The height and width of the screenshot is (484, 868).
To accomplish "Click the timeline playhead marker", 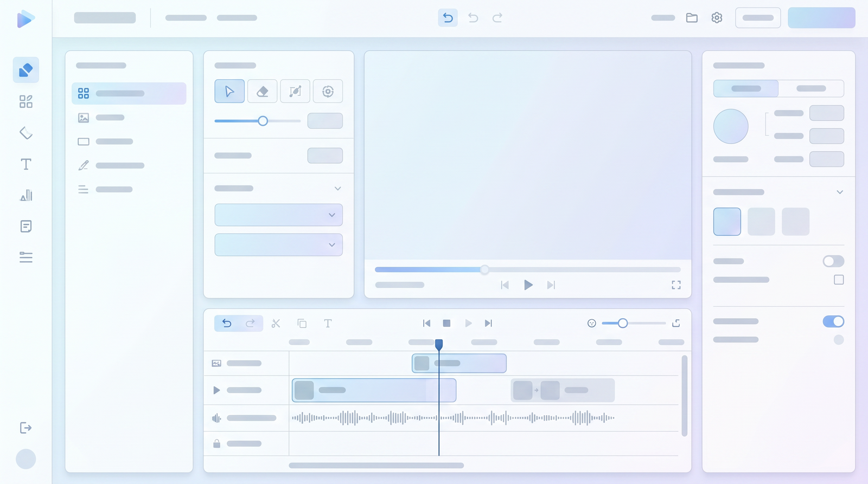I will [x=439, y=344].
